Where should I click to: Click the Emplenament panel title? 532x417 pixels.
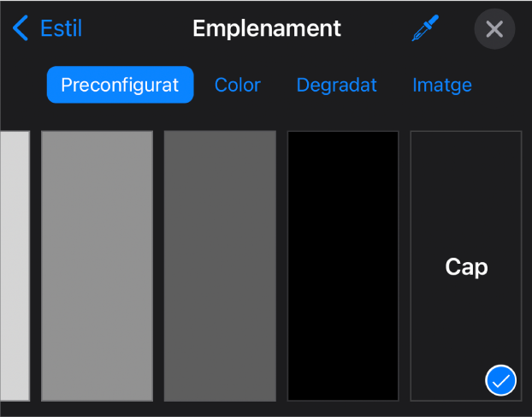[x=267, y=28]
